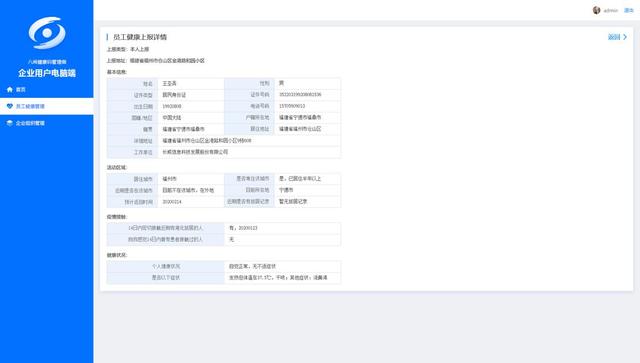The width and height of the screenshot is (640, 363).
Task: Click the 自觉正常，无不适症状 health status cell
Action: click(x=282, y=266)
